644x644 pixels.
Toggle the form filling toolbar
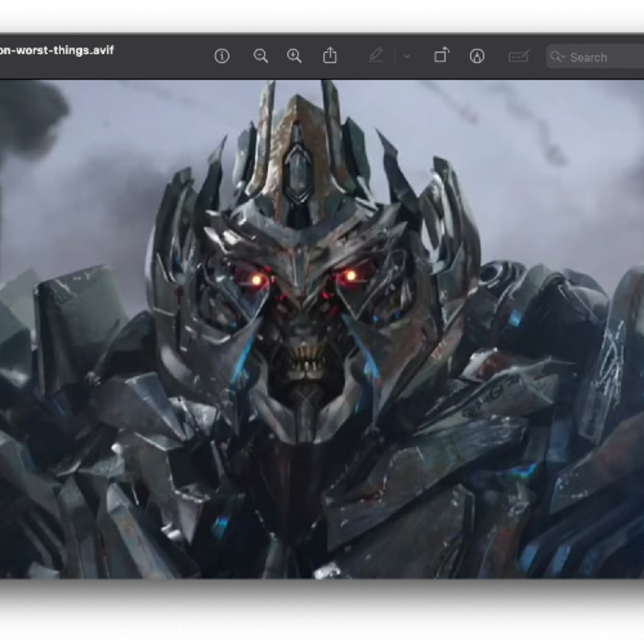(519, 56)
